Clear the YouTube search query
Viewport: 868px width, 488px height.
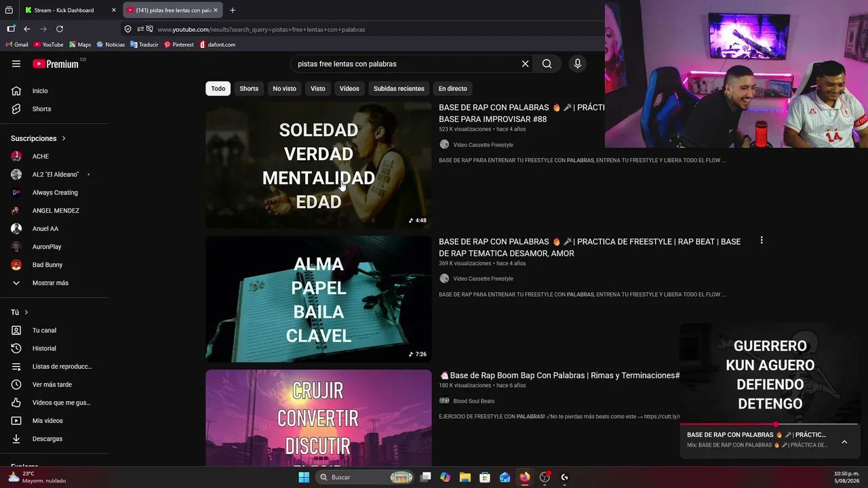tap(525, 64)
